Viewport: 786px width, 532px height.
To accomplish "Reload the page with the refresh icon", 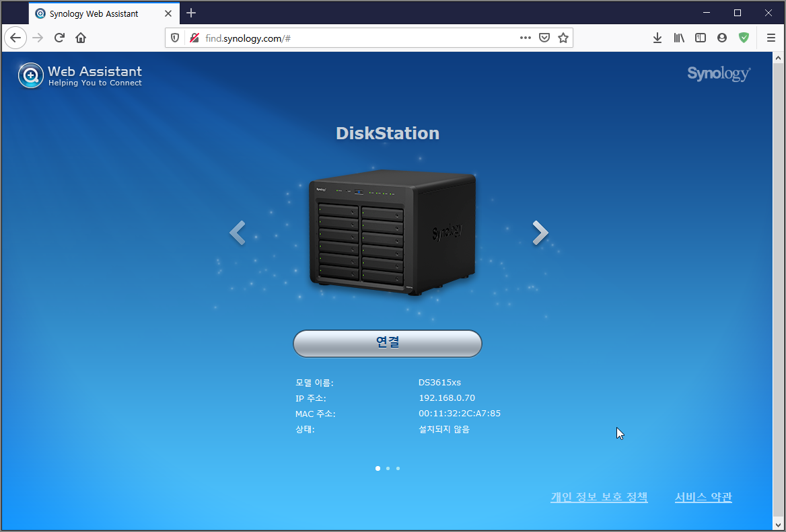I will [x=59, y=38].
